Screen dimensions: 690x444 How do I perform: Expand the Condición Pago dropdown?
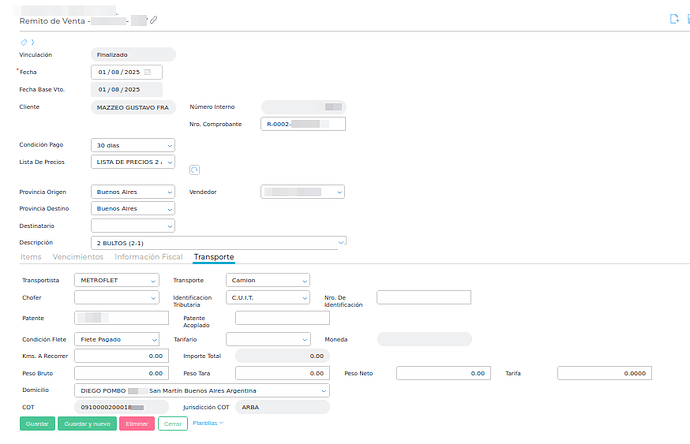pyautogui.click(x=169, y=144)
